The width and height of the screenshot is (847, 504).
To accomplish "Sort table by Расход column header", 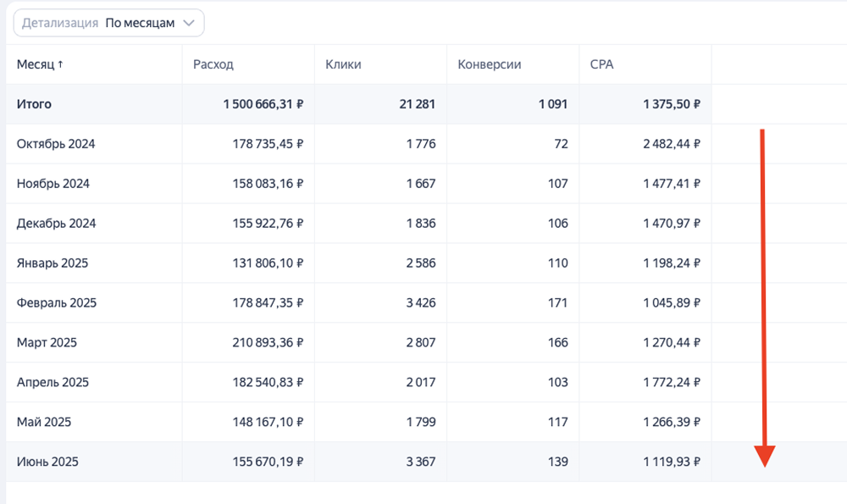I will pos(213,64).
